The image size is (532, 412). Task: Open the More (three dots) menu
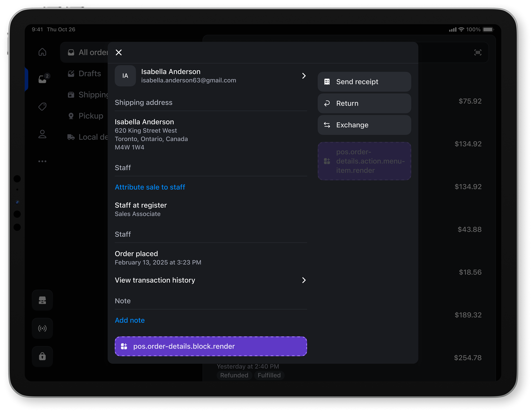(42, 161)
